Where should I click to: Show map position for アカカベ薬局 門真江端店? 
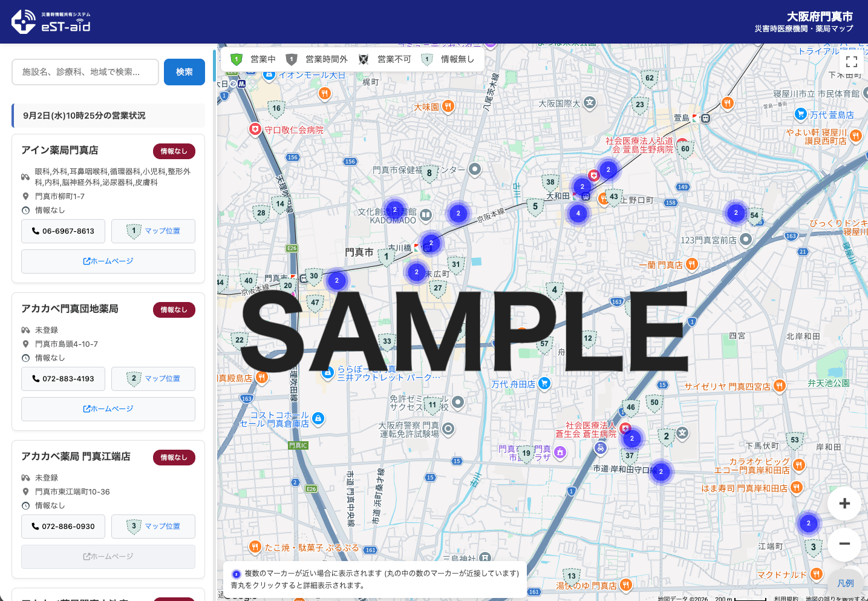pos(153,527)
